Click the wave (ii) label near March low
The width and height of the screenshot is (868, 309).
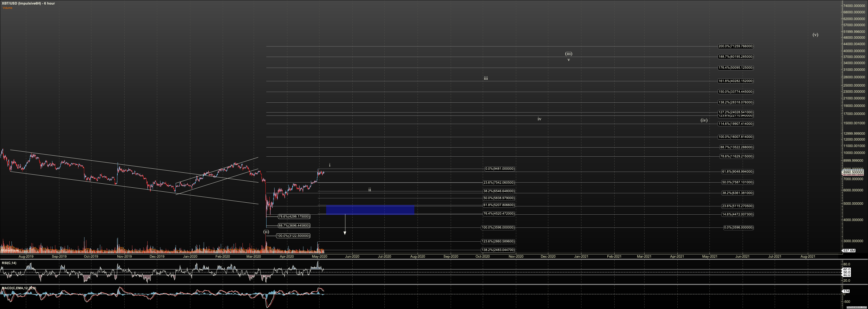click(266, 232)
